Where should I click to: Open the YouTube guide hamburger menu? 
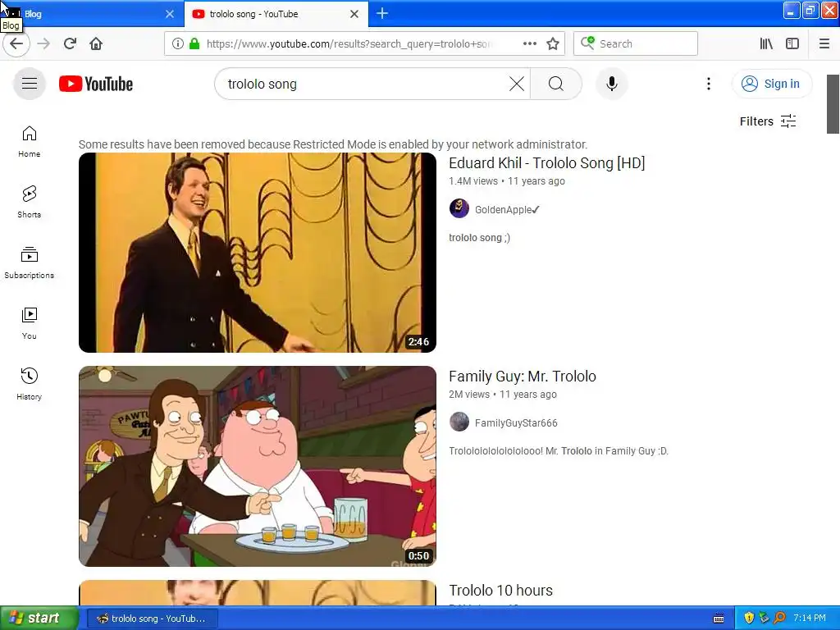pyautogui.click(x=30, y=84)
